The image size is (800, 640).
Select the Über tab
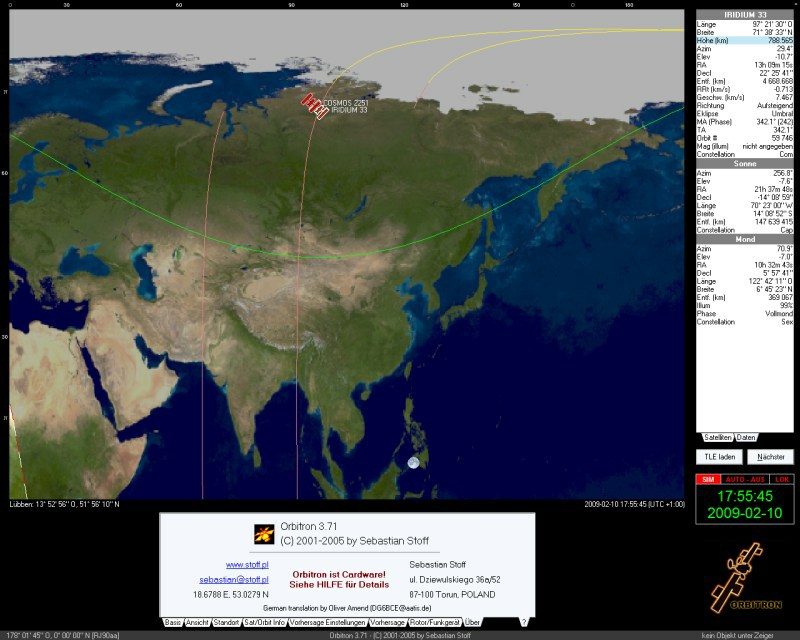click(472, 622)
